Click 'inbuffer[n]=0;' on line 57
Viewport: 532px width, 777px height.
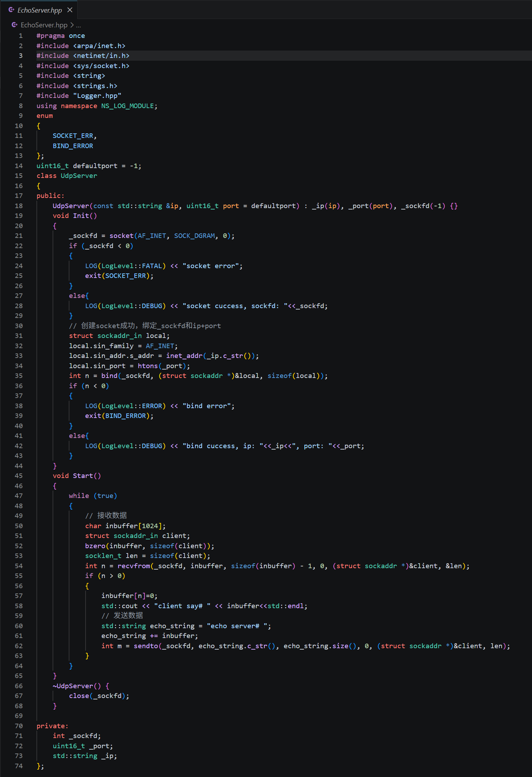129,596
